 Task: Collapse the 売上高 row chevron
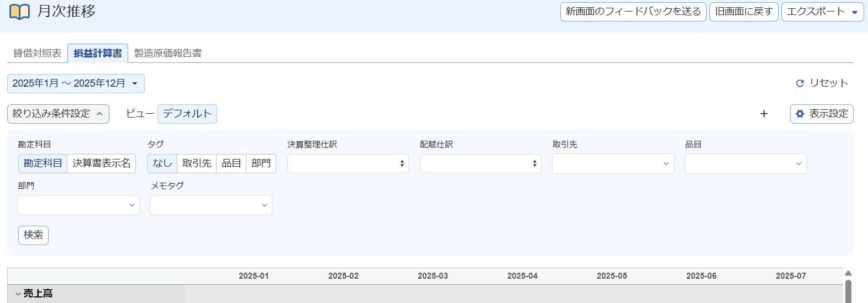tap(18, 294)
